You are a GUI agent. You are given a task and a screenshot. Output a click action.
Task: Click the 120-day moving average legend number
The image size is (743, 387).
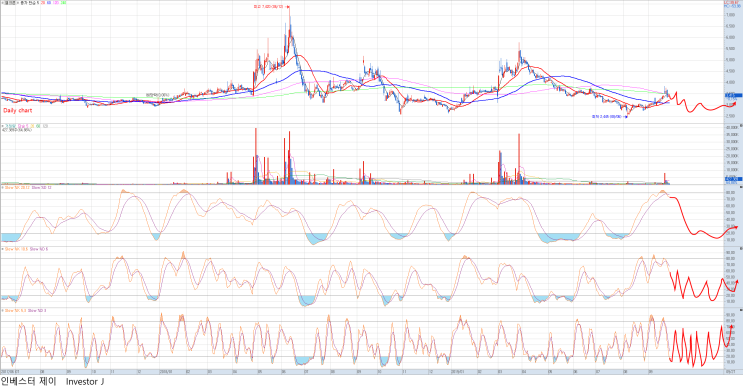(x=56, y=3)
